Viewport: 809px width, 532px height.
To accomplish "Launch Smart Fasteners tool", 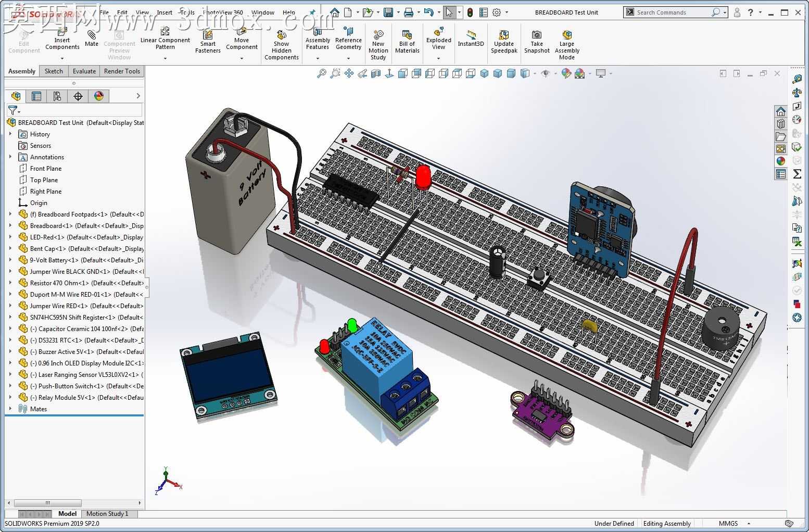I will [x=208, y=41].
